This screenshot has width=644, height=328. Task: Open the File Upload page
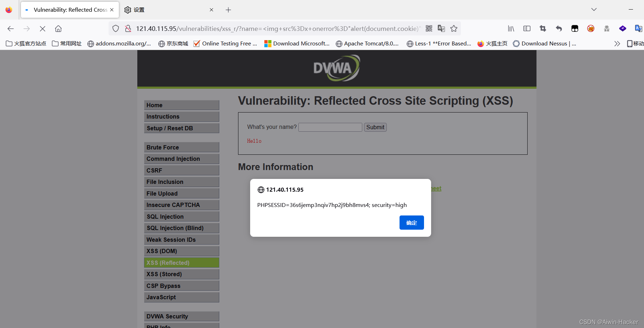[182, 193]
